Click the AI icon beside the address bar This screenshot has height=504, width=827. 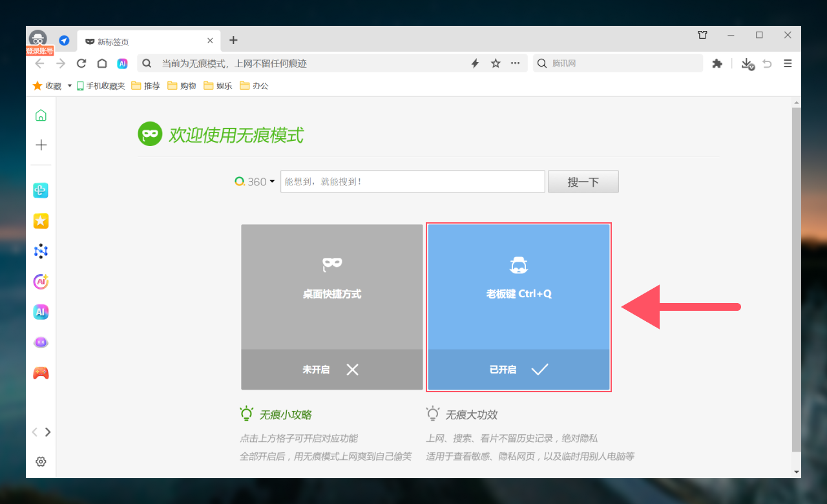(122, 63)
